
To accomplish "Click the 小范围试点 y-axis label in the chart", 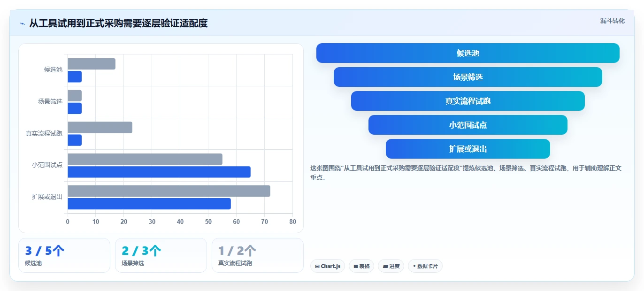I will point(47,165).
